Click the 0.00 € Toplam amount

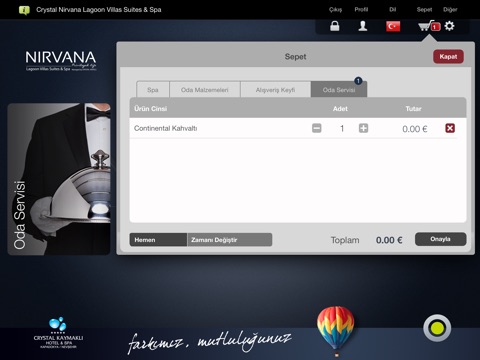point(389,240)
